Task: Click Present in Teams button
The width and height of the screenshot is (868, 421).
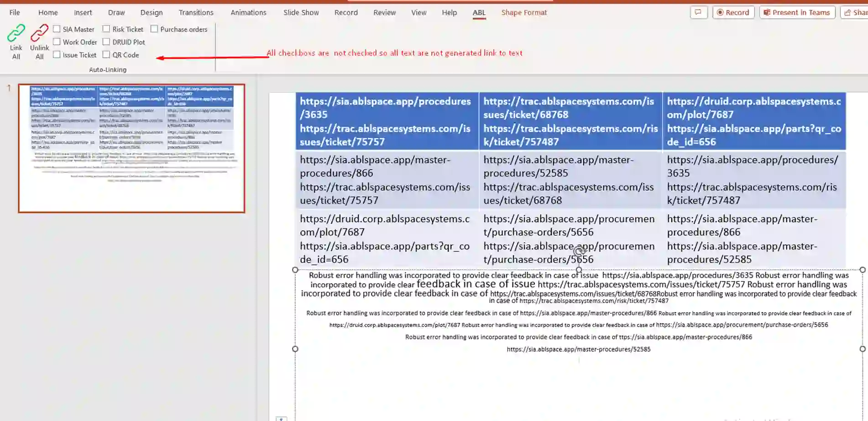Action: pyautogui.click(x=797, y=12)
